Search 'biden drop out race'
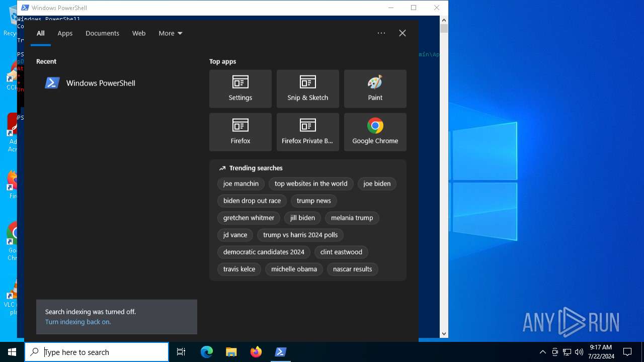The image size is (644, 362). pyautogui.click(x=252, y=201)
